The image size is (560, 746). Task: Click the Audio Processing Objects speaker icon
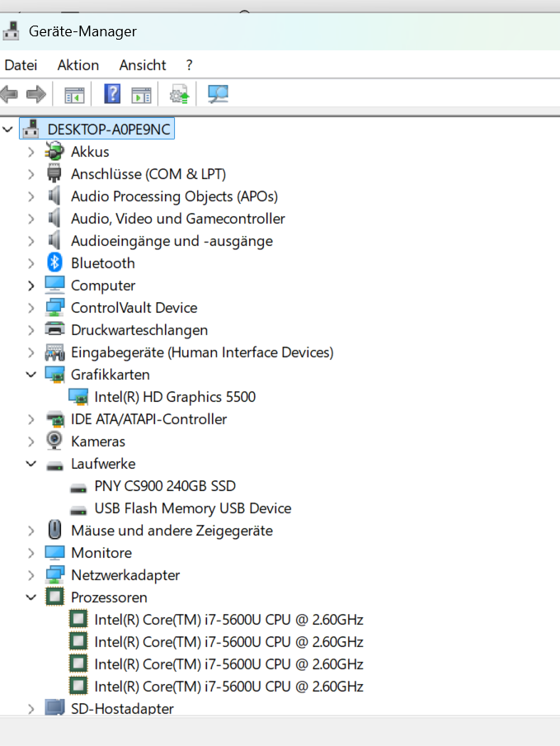[54, 196]
